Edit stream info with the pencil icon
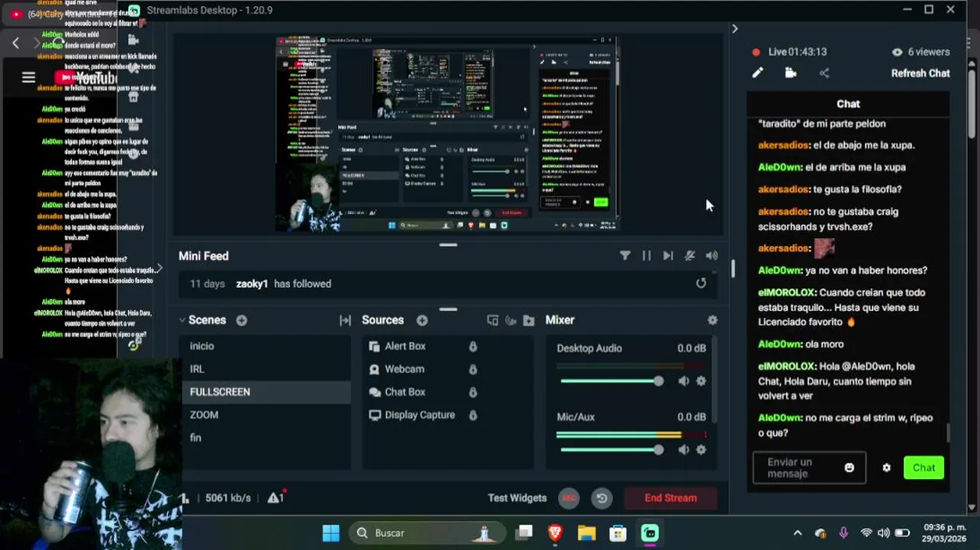The height and width of the screenshot is (550, 980). point(757,73)
